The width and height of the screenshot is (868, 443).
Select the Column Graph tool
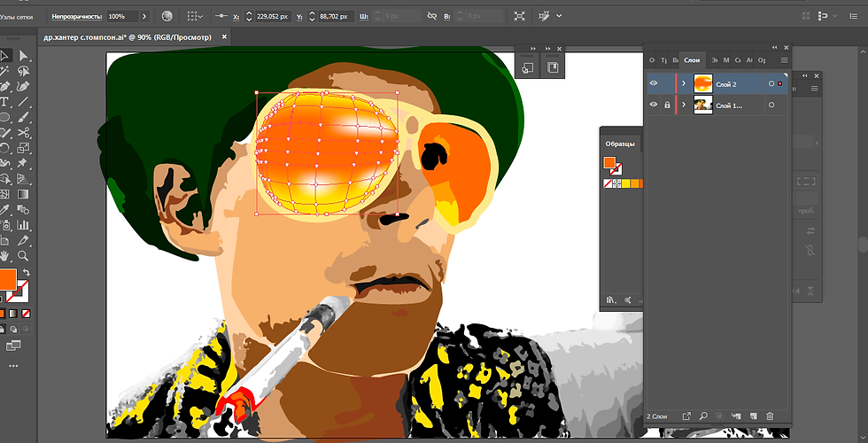tap(23, 225)
